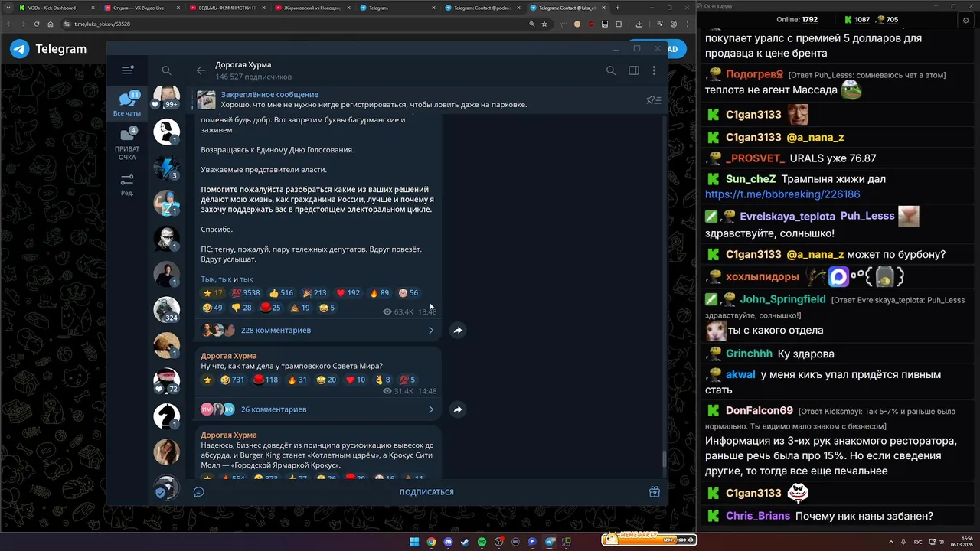Screen dimensions: 980x551
Task: Open 26 комментариев thread
Action: (x=273, y=409)
